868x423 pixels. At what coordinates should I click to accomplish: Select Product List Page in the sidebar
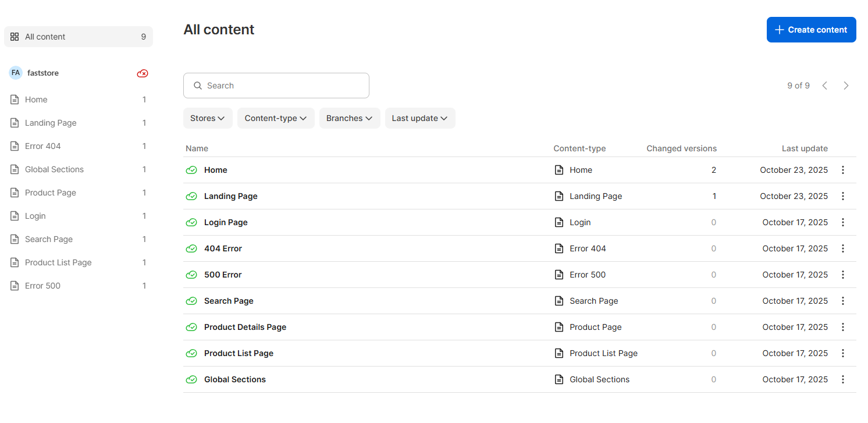click(79, 262)
